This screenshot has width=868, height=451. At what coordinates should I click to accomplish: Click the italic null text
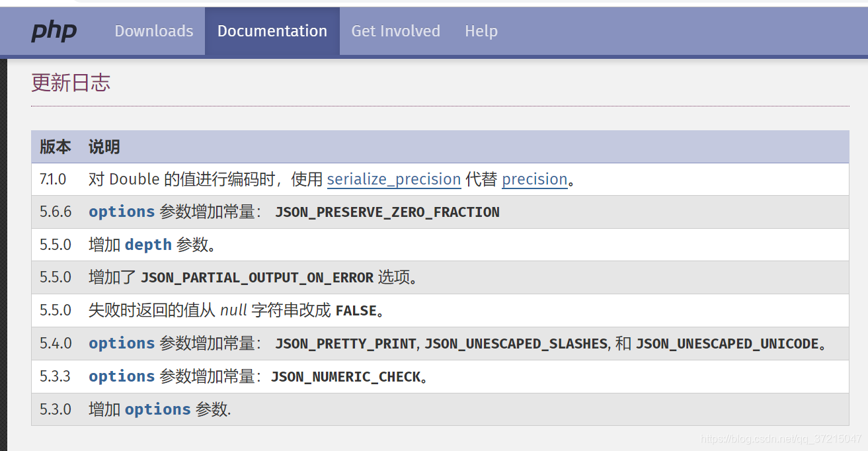click(x=233, y=311)
